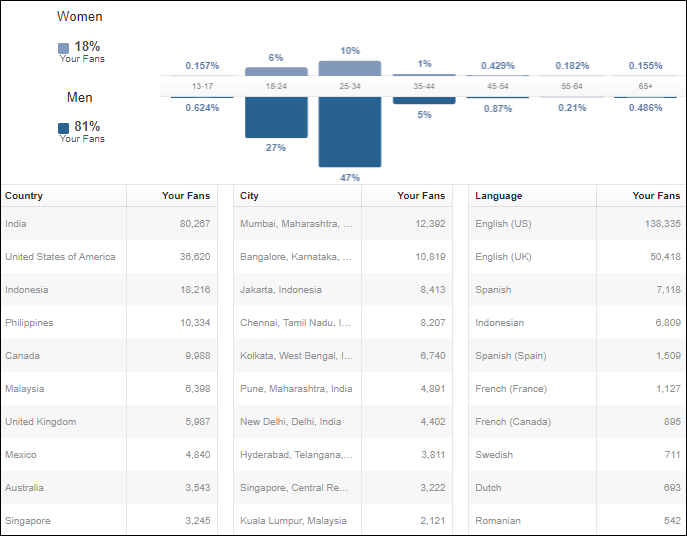
Task: Click the men 35-44 bar showing 5%
Action: 424,100
